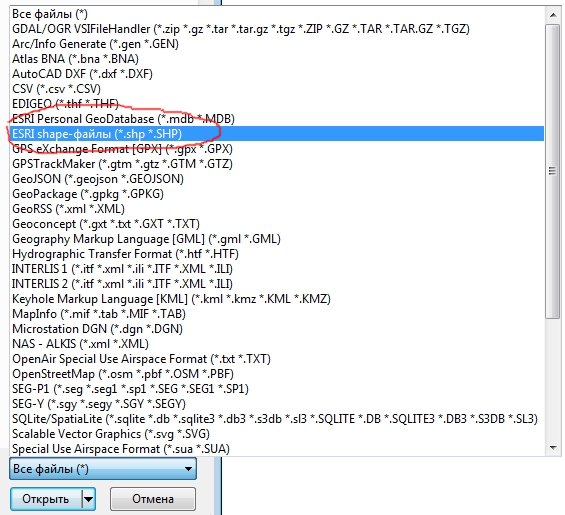Select AutoCAD DXF file filter
The image size is (565, 515).
pyautogui.click(x=277, y=74)
